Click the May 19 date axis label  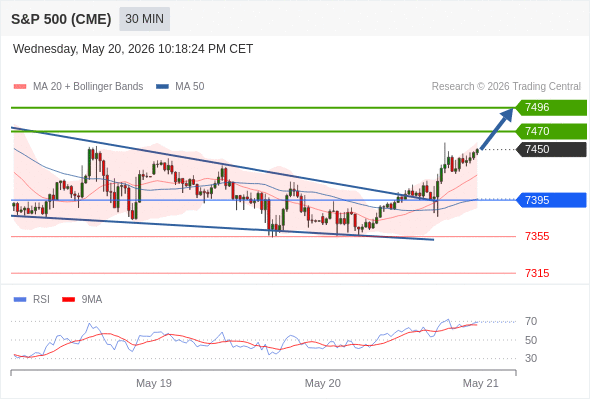(x=154, y=383)
